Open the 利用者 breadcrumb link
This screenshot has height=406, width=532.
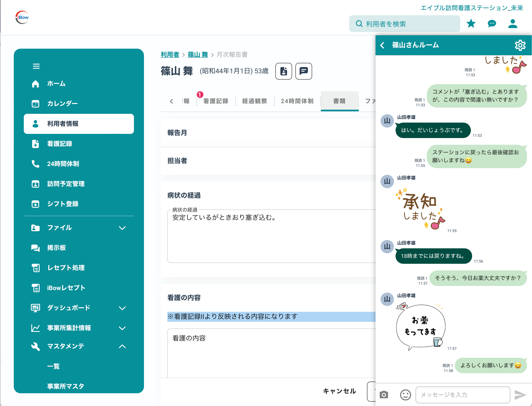(170, 55)
